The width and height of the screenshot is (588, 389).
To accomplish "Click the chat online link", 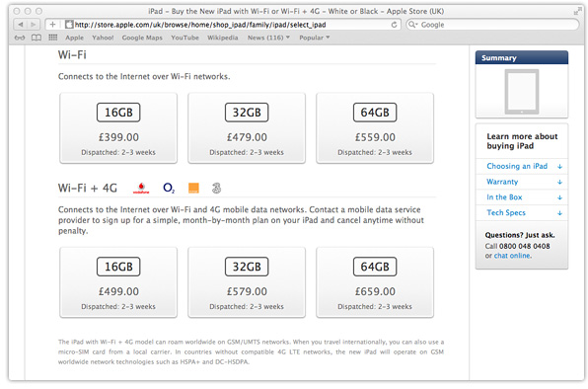I will (x=512, y=256).
